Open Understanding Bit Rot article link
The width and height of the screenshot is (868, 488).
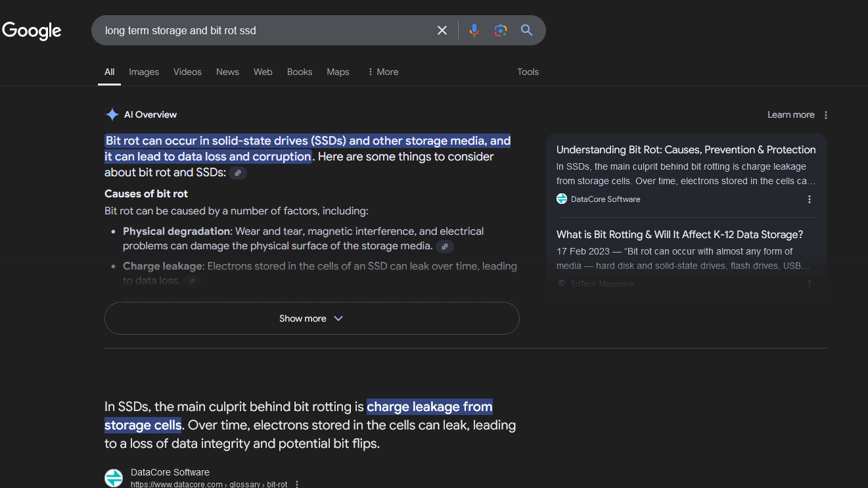coord(686,150)
